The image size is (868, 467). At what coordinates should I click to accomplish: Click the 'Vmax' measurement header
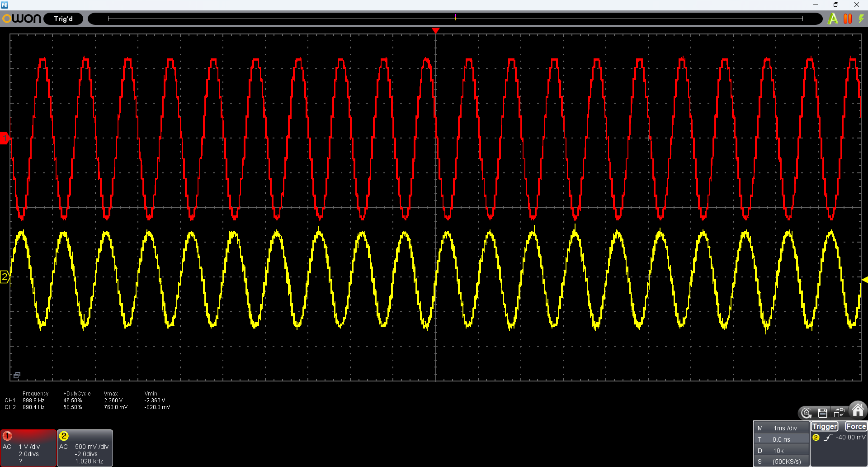111,394
